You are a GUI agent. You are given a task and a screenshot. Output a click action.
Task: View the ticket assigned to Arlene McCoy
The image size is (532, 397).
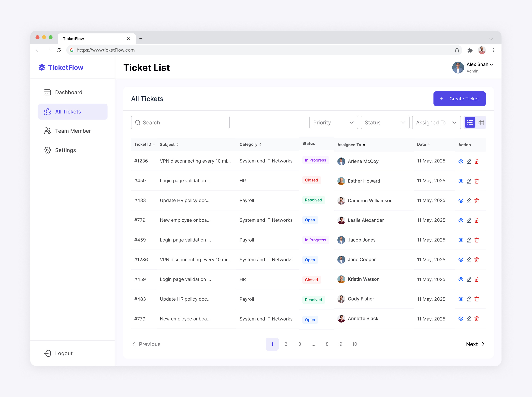tap(461, 162)
